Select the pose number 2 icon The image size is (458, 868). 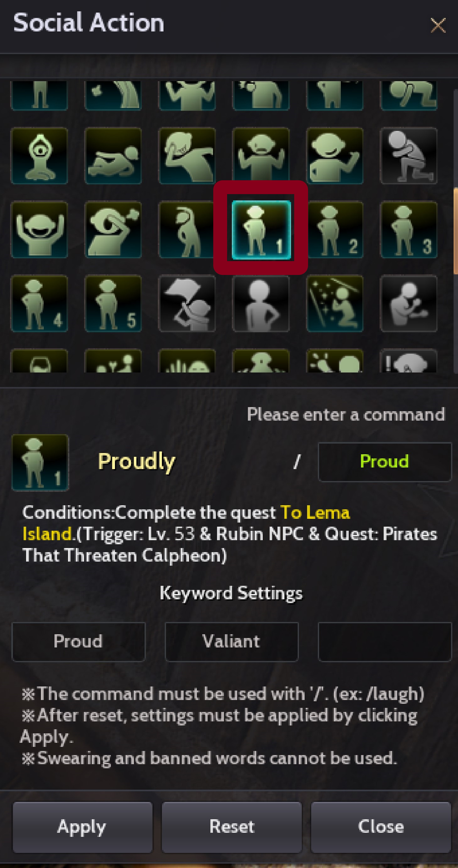pos(335,229)
